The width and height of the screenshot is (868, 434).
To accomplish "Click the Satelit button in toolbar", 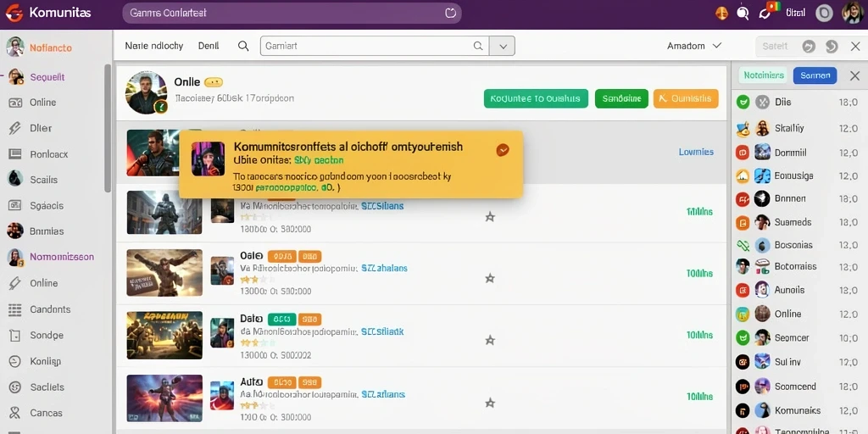I will click(x=775, y=46).
